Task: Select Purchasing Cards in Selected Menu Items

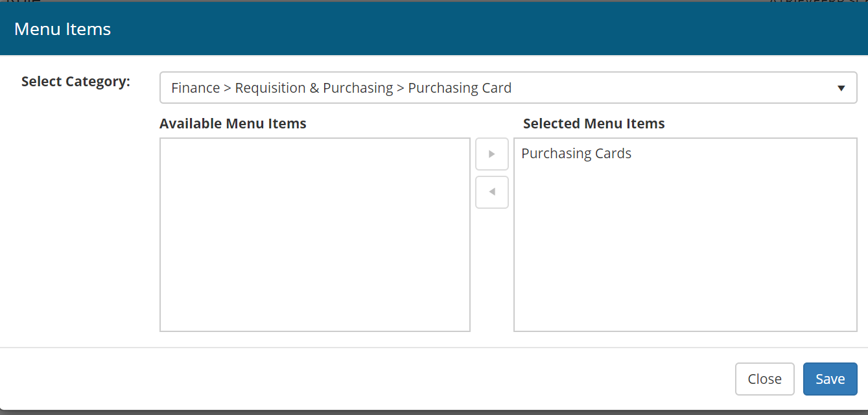Action: tap(576, 154)
